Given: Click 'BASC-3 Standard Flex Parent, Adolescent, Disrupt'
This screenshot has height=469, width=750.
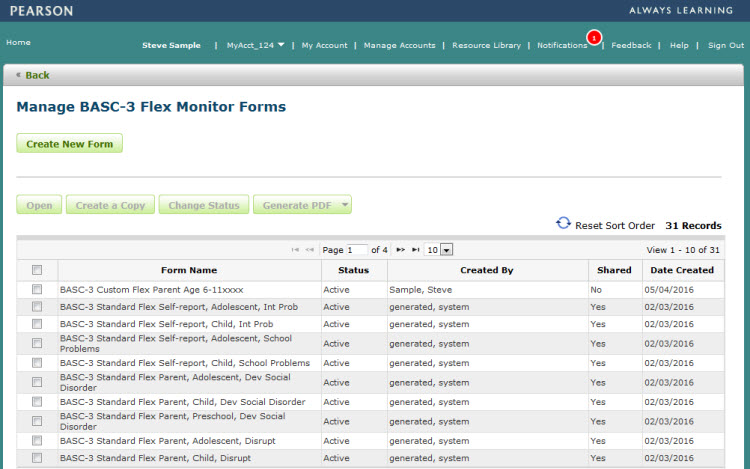Looking at the screenshot, I should point(167,441).
